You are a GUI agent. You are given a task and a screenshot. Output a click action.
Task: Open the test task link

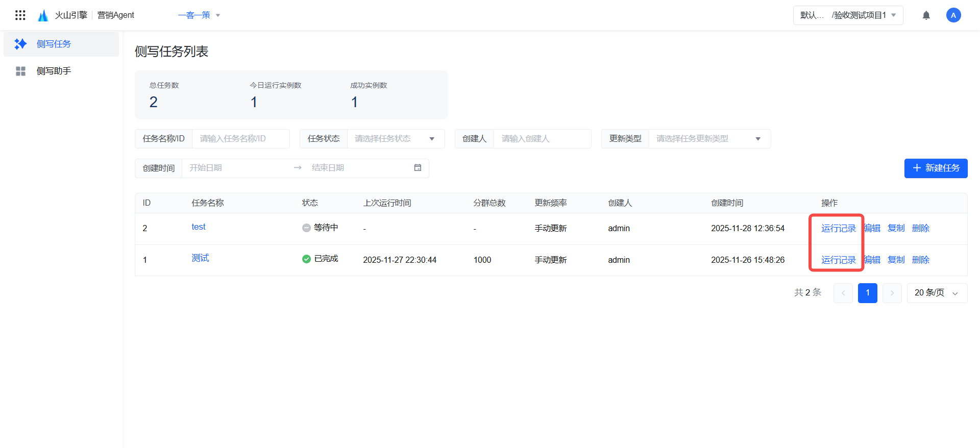[x=199, y=227]
